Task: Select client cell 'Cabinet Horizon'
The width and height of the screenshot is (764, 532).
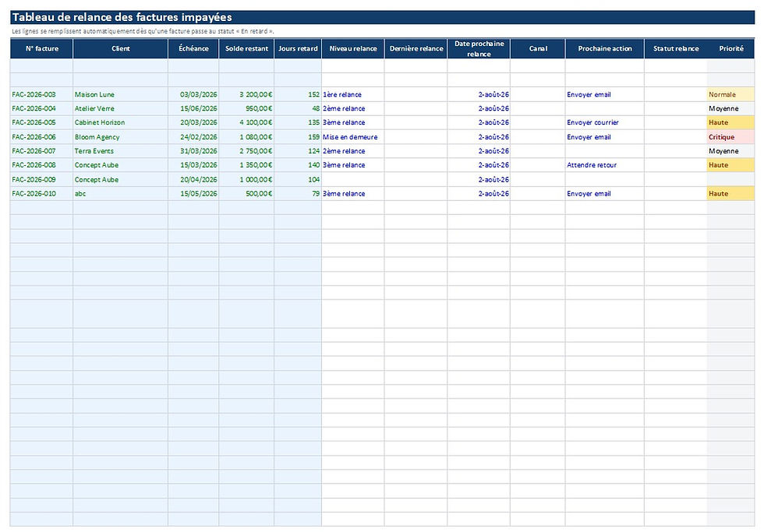Action: tap(120, 122)
